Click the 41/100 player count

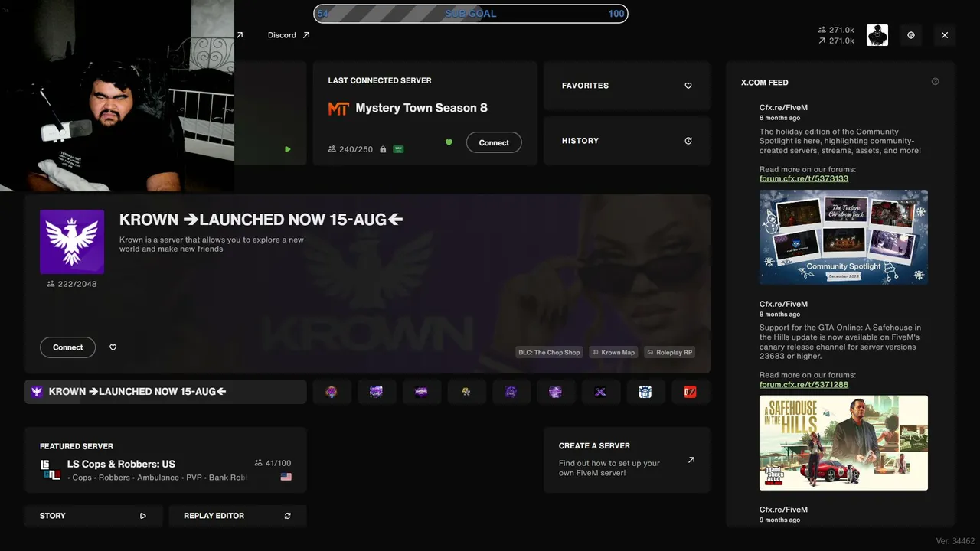point(273,463)
